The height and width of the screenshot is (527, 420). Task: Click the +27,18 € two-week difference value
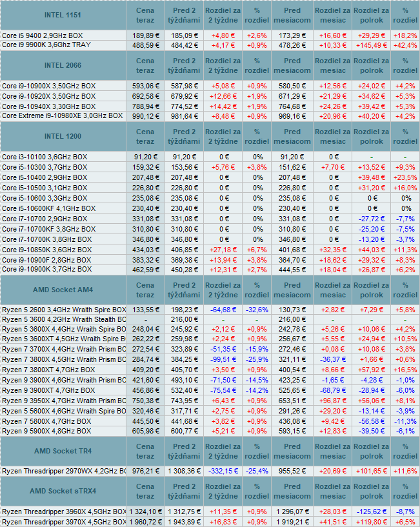coord(223,250)
